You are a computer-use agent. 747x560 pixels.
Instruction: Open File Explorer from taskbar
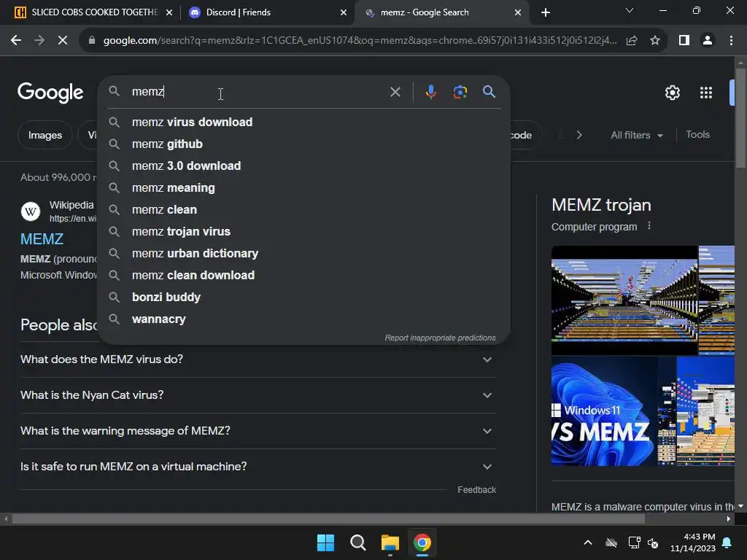click(x=390, y=542)
